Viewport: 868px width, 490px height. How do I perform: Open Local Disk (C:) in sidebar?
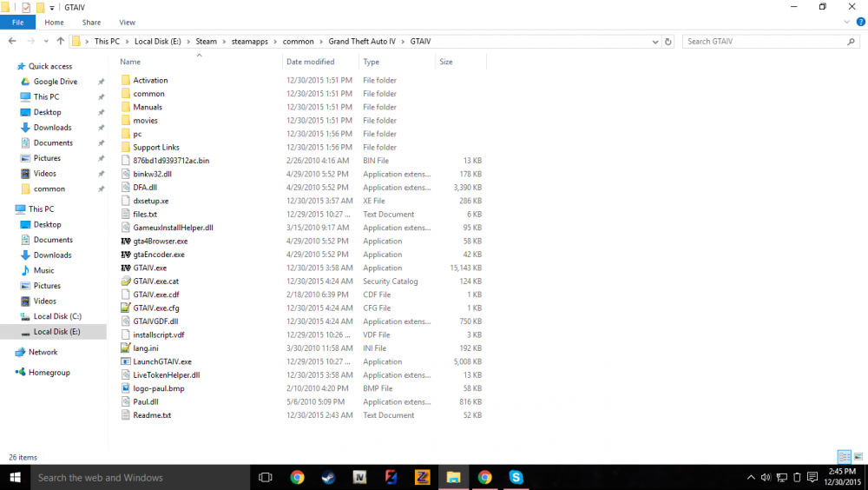[57, 316]
